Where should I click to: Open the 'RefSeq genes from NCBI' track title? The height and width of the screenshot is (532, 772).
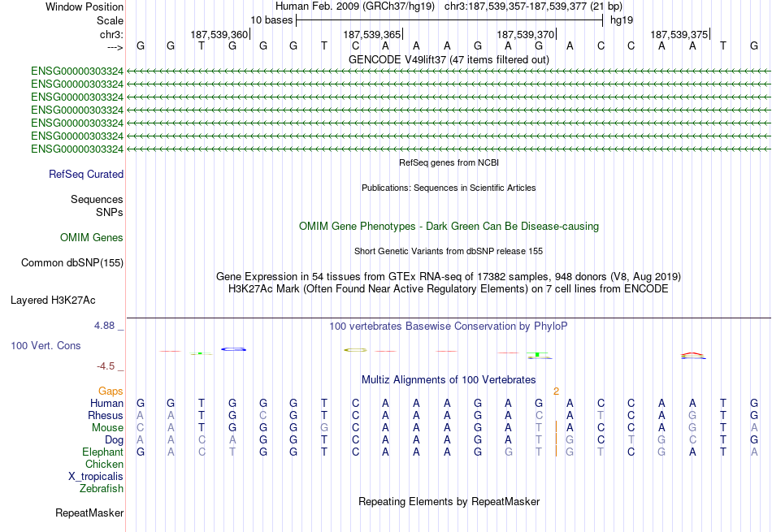click(x=449, y=162)
